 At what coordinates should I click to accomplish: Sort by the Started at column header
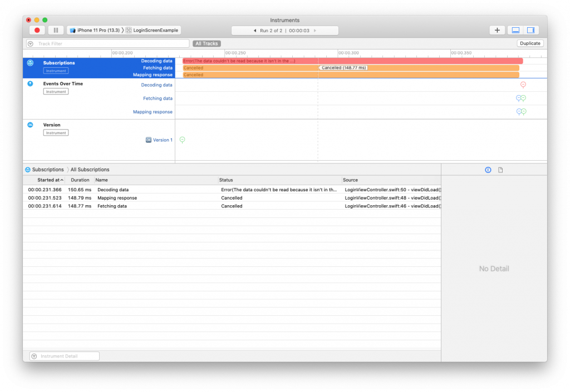(50, 180)
